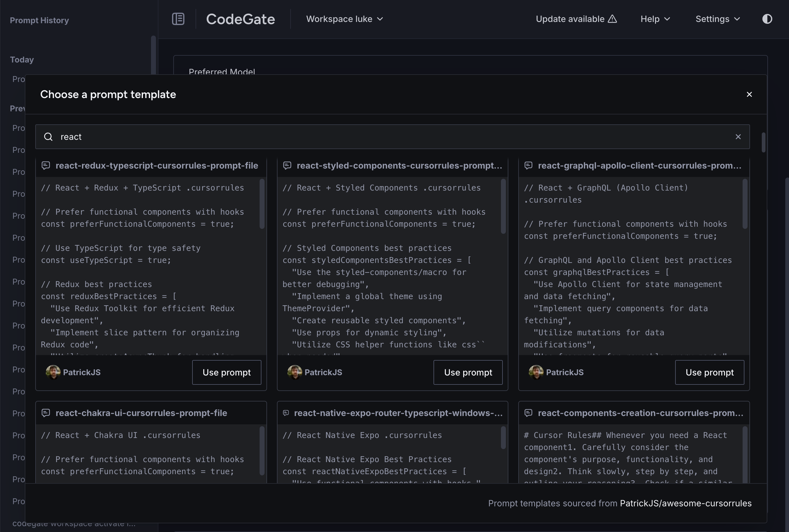Click the react-styled-components card chat icon
The height and width of the screenshot is (532, 789).
287,165
